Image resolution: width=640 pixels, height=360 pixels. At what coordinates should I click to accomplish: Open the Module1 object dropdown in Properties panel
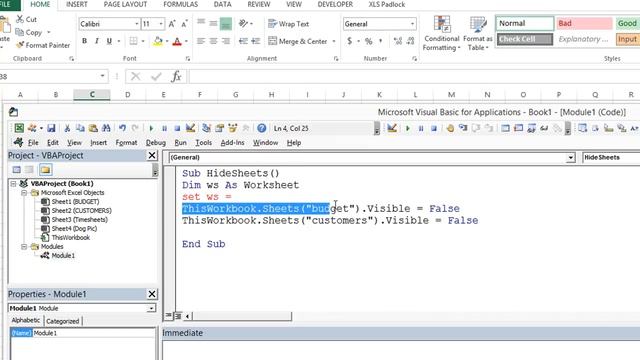tap(151, 308)
